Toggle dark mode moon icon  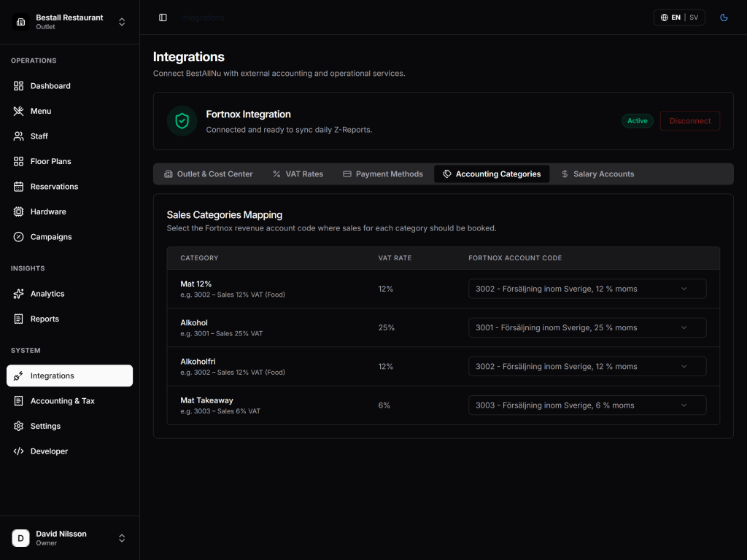[x=724, y=17]
